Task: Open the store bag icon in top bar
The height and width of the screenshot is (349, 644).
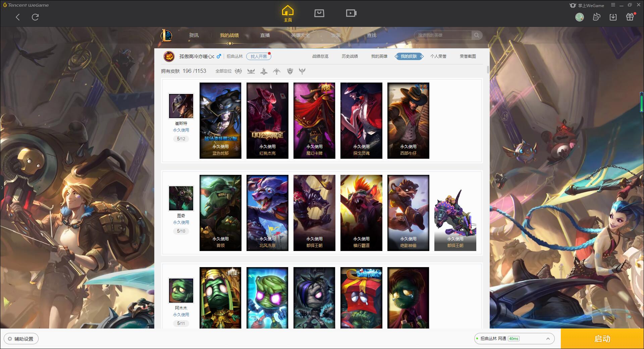Action: pos(319,13)
